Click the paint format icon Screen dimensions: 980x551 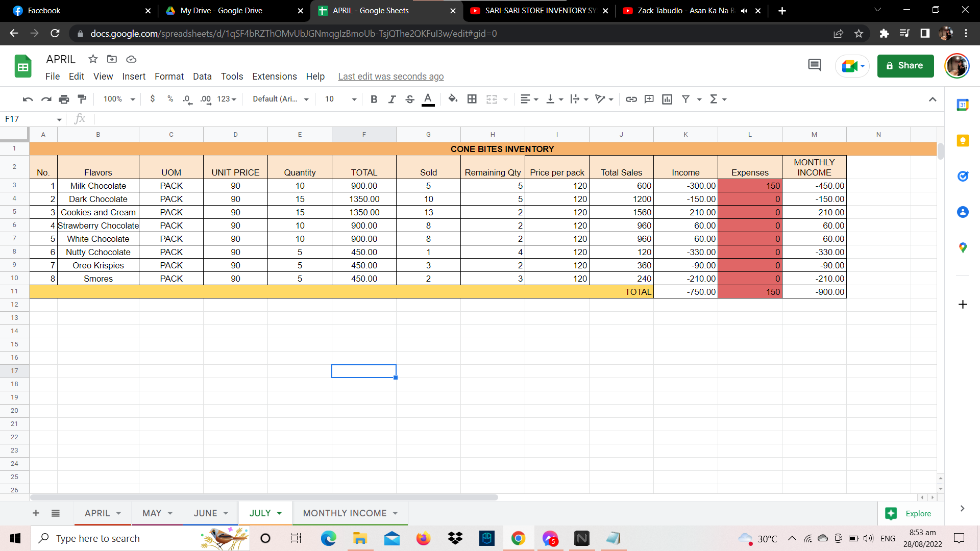point(82,99)
